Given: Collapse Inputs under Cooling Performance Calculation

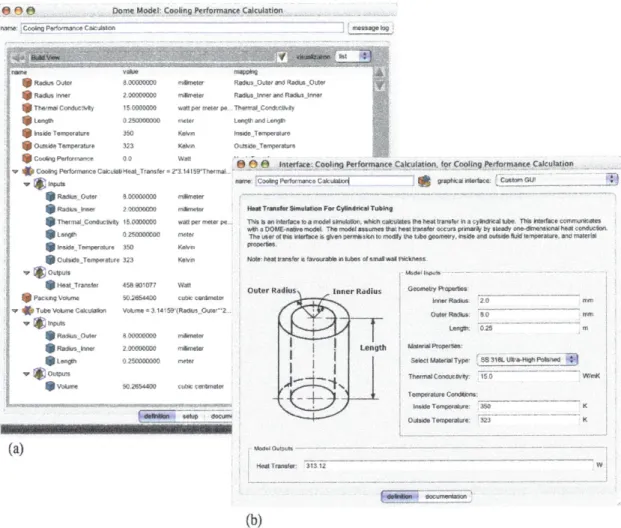Looking at the screenshot, I should pyautogui.click(x=27, y=184).
